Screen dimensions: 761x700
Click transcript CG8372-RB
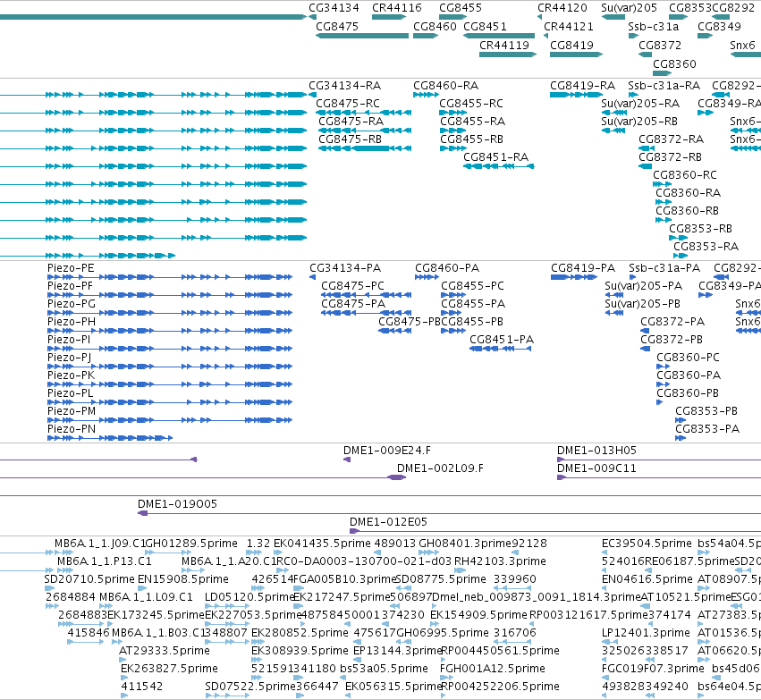(671, 157)
